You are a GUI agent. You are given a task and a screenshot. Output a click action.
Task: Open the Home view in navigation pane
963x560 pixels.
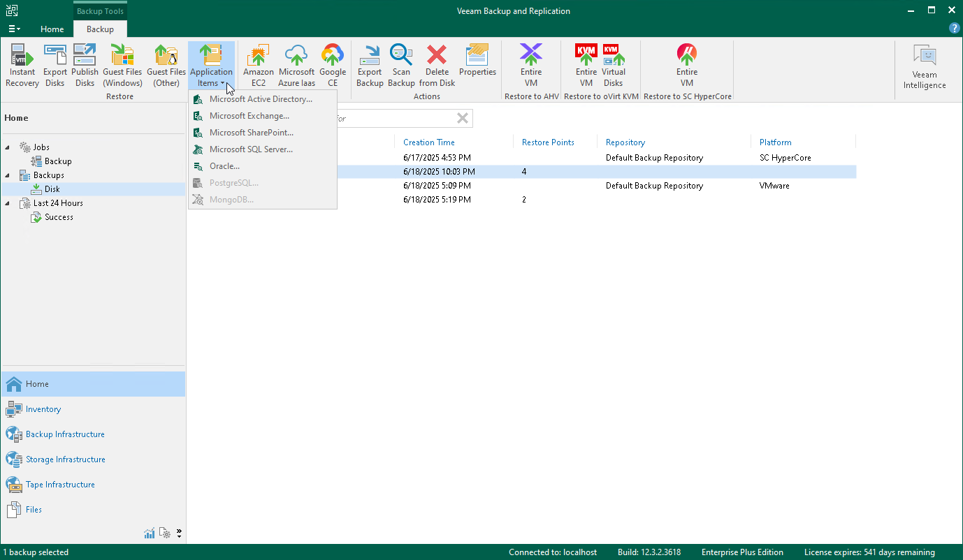click(93, 384)
